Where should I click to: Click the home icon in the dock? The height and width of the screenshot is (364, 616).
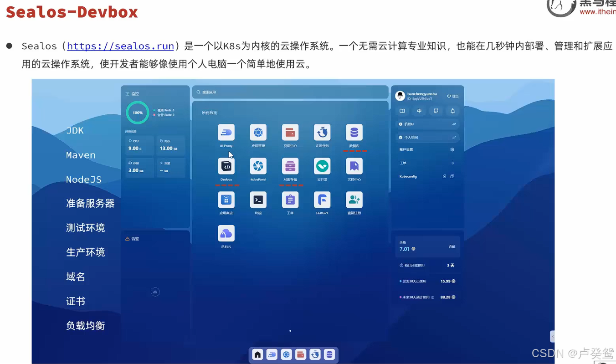[x=258, y=354]
